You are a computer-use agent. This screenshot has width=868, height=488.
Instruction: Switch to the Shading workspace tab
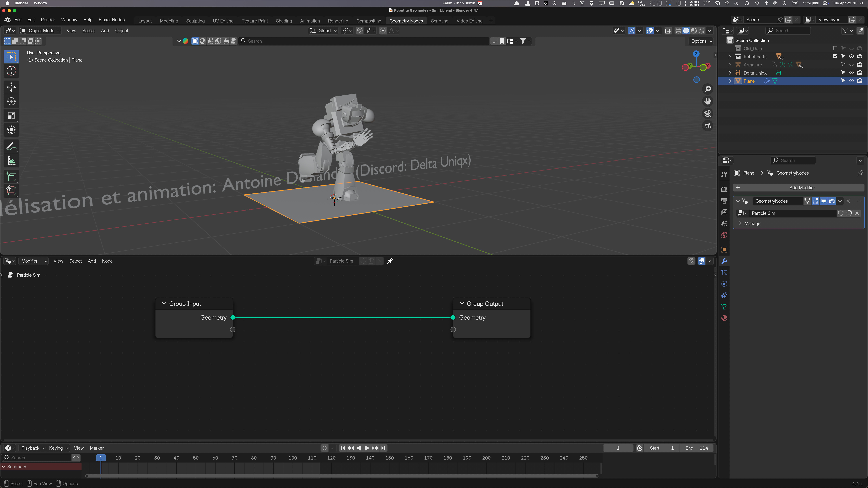pyautogui.click(x=284, y=21)
